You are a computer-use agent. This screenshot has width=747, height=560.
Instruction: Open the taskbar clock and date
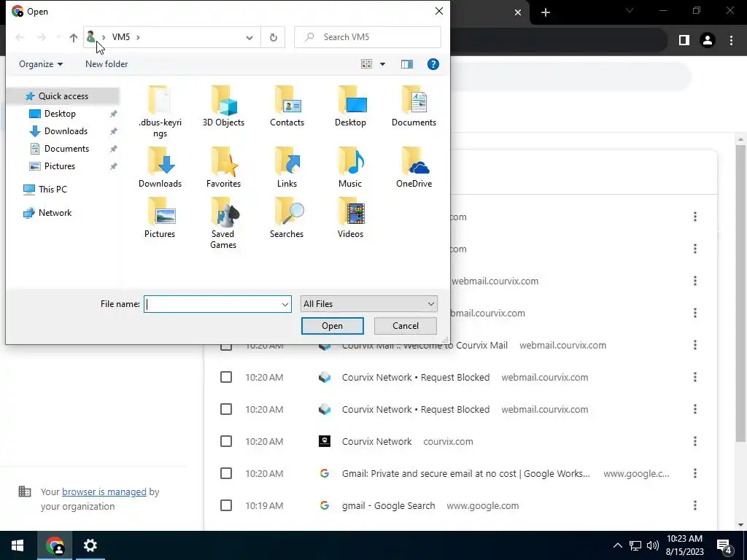click(x=684, y=545)
